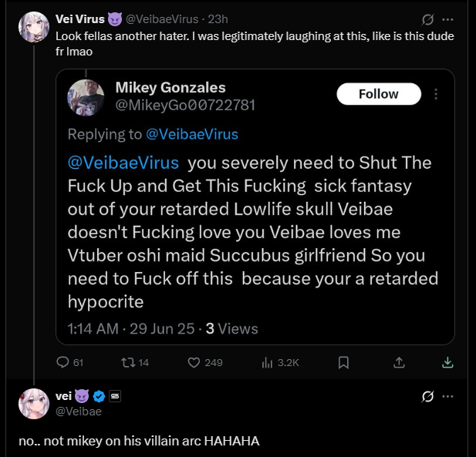Click the @Veibae handle under vei

pos(79,412)
